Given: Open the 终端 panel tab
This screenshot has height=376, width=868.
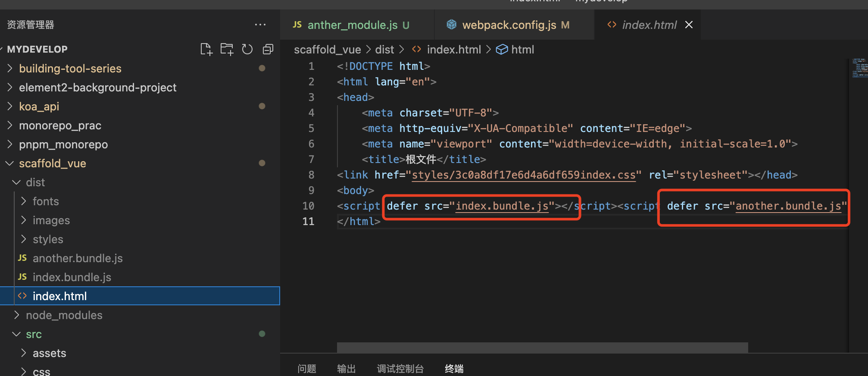Looking at the screenshot, I should [454, 369].
